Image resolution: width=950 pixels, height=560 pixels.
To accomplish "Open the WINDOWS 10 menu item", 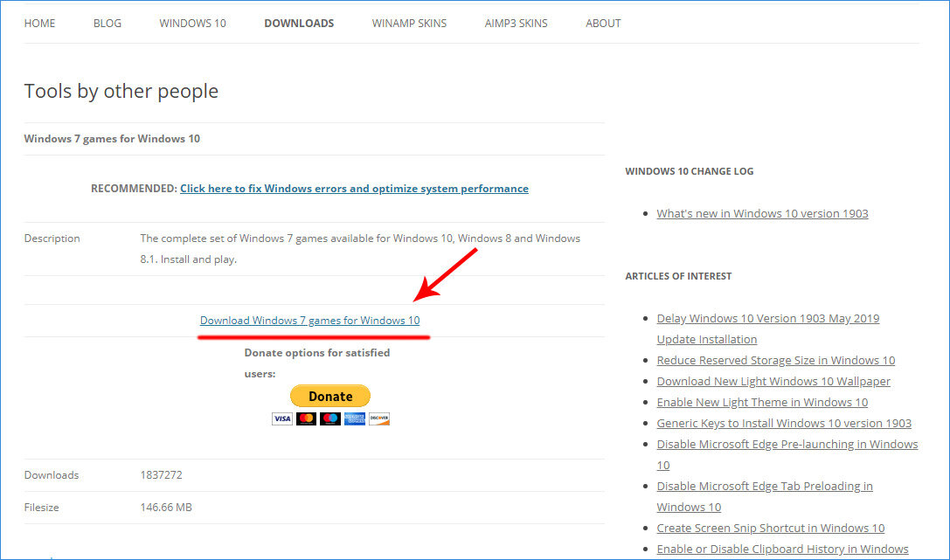I will (192, 23).
